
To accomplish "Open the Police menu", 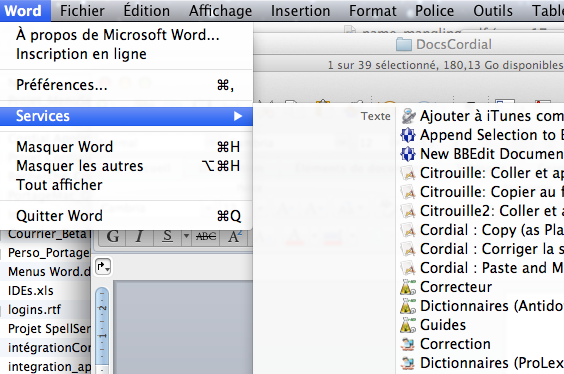I will 435,11.
